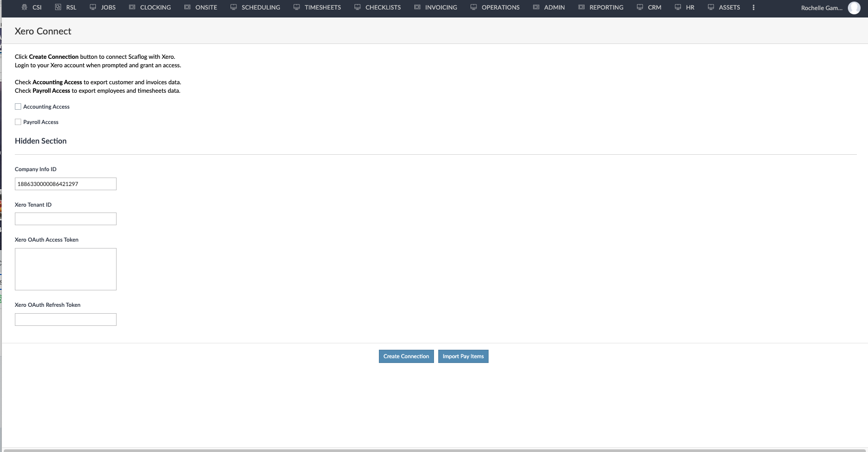Click the Hidden Section heading
The height and width of the screenshot is (452, 868).
(x=41, y=141)
